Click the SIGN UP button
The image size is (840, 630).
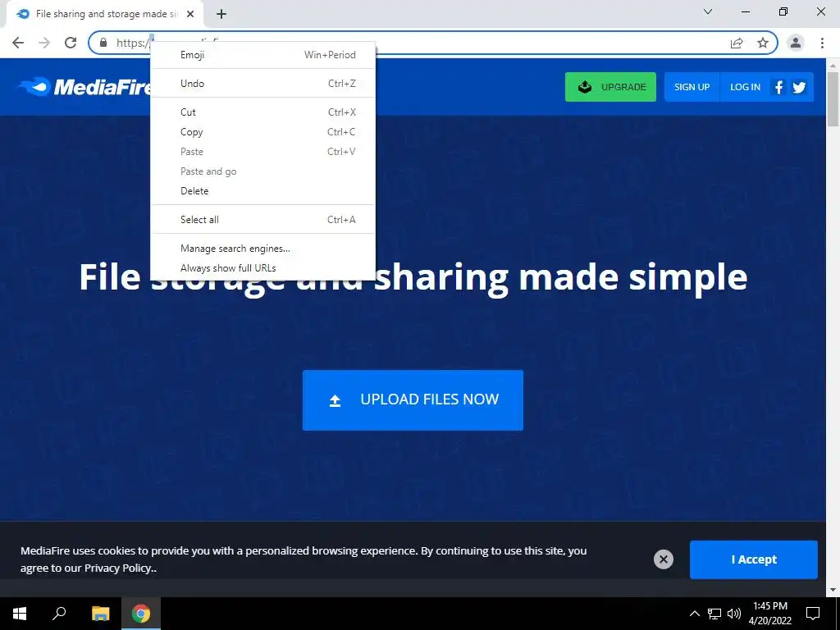tap(692, 87)
